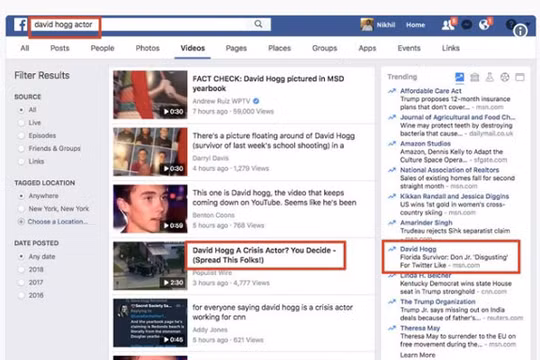The image size is (540, 360).
Task: Switch to the Groups tab
Action: coord(324,48)
